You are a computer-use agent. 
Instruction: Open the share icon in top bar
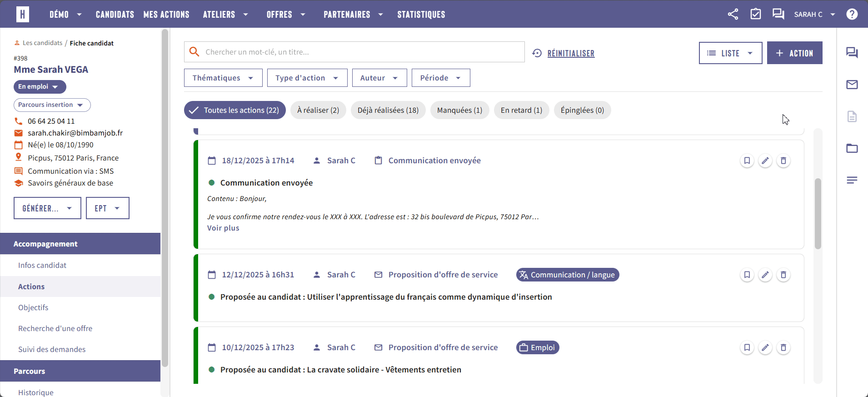pyautogui.click(x=733, y=14)
